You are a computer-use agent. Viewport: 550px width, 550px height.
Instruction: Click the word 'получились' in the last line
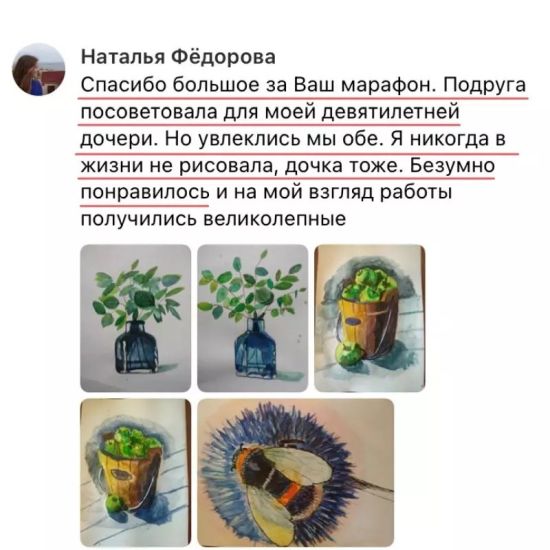pos(139,220)
